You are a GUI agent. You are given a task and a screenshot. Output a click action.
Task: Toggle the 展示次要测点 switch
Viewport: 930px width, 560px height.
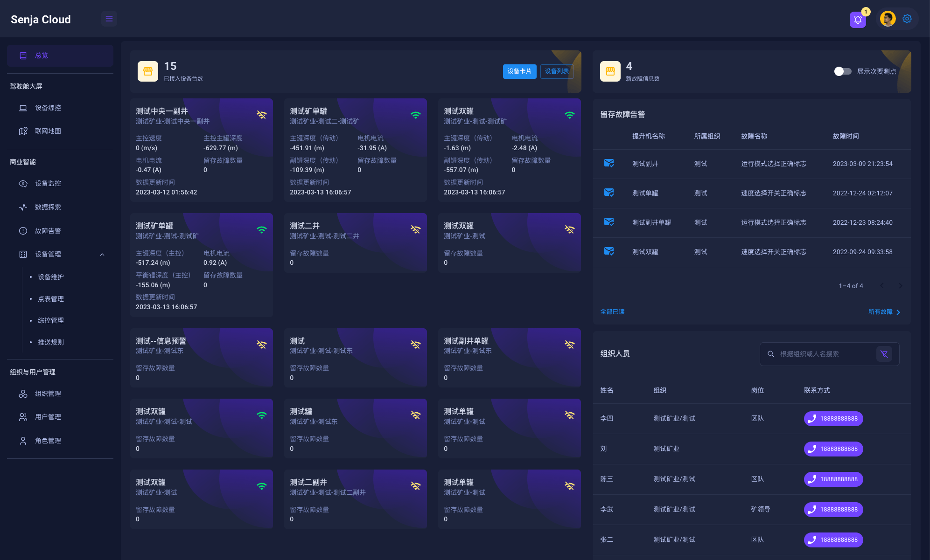pos(843,71)
